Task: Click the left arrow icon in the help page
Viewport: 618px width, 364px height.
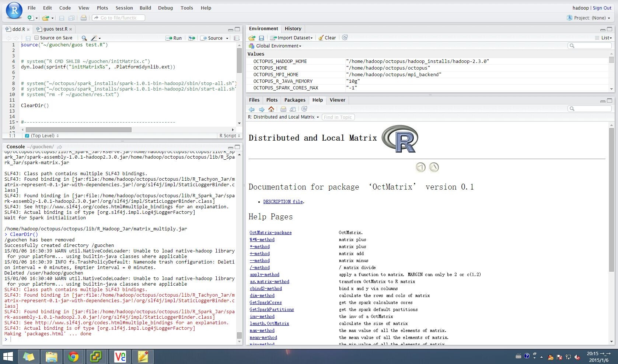Action: 420,167
